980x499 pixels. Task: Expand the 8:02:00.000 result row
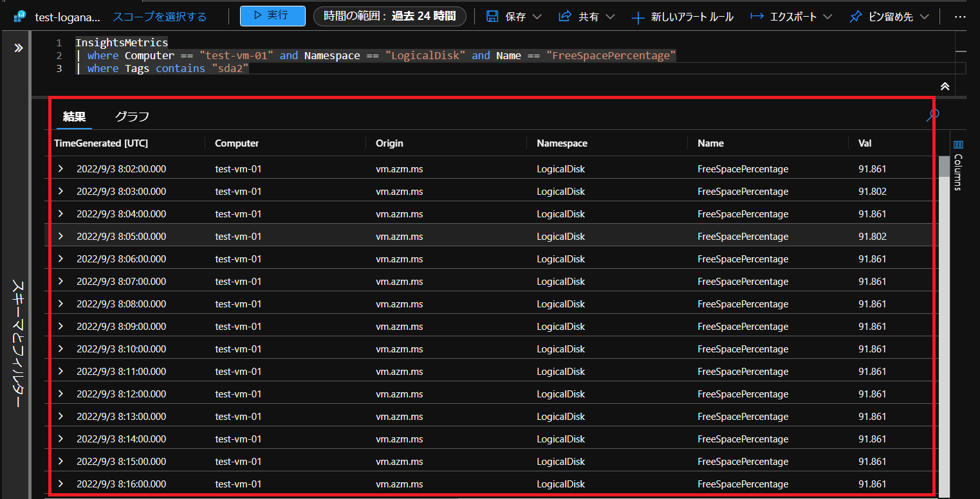click(61, 168)
